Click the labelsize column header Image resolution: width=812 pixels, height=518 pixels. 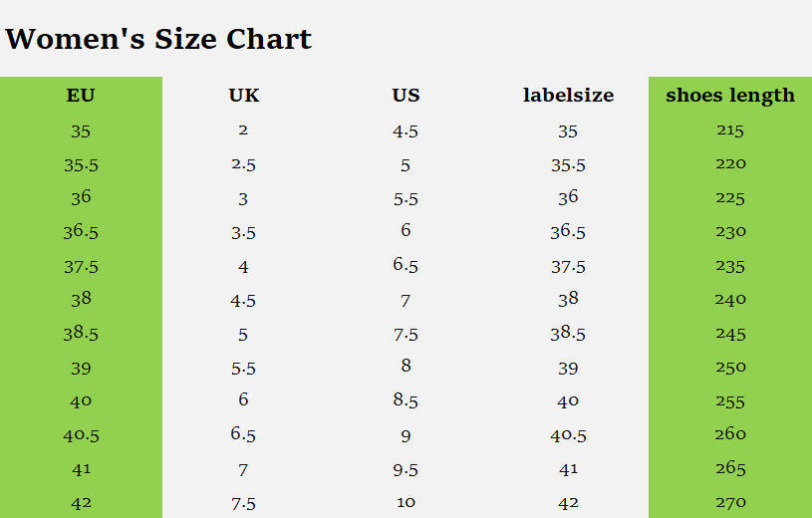pyautogui.click(x=568, y=96)
